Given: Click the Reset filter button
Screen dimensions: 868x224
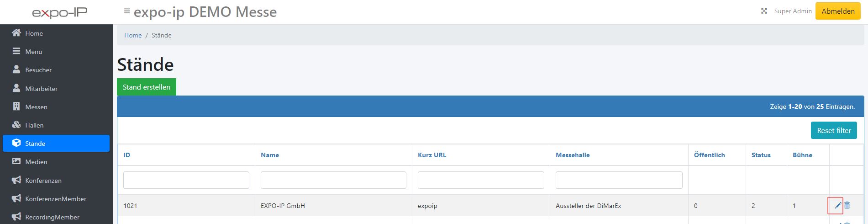Looking at the screenshot, I should [x=834, y=130].
